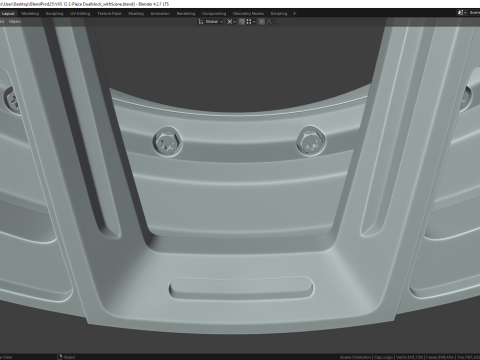This screenshot has height=360, width=480.
Task: Open the transform pivot point selector
Action: [231, 22]
